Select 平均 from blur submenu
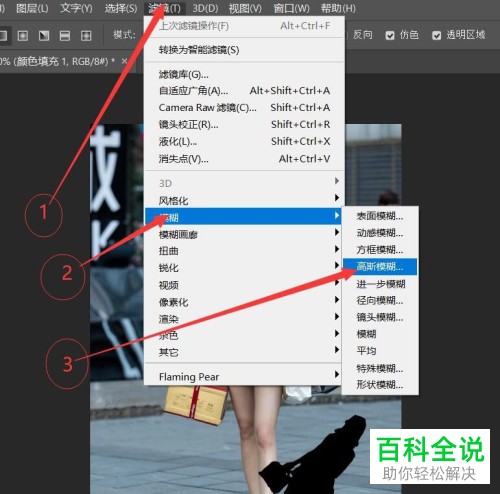Viewport: 500px width, 494px height. [380, 351]
